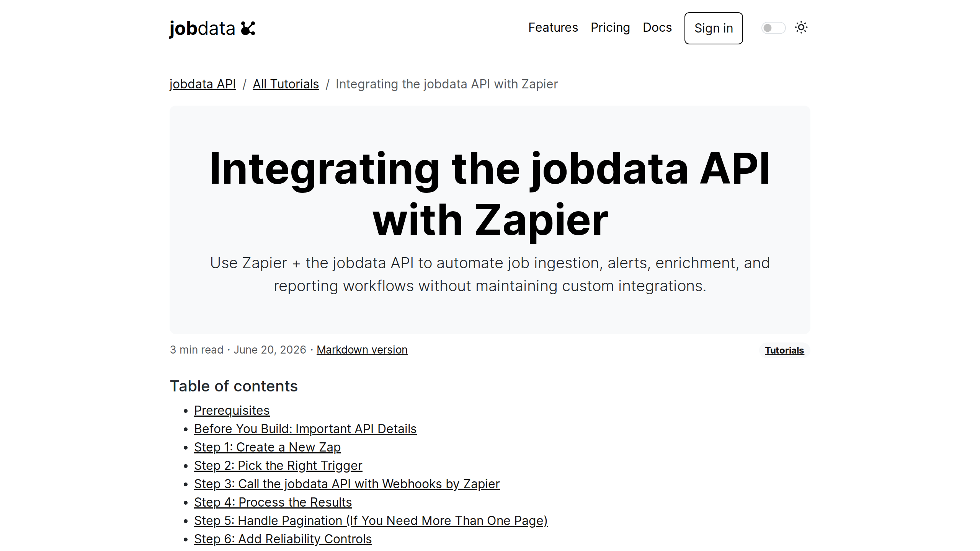Click the Tutorials category tag
This screenshot has width=980, height=551.
(784, 350)
